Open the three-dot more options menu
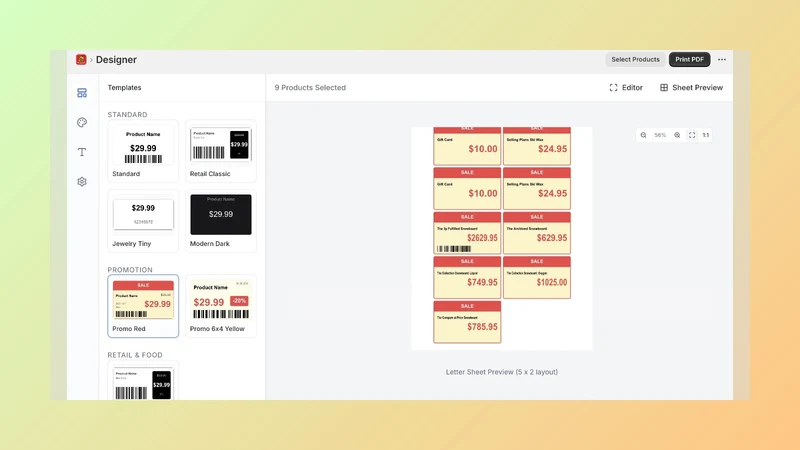 (x=721, y=60)
